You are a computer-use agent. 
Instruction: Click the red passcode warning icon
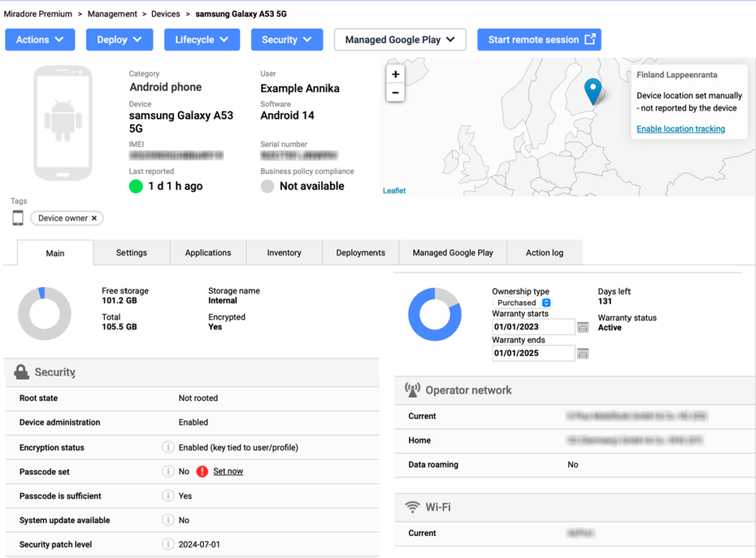point(202,471)
